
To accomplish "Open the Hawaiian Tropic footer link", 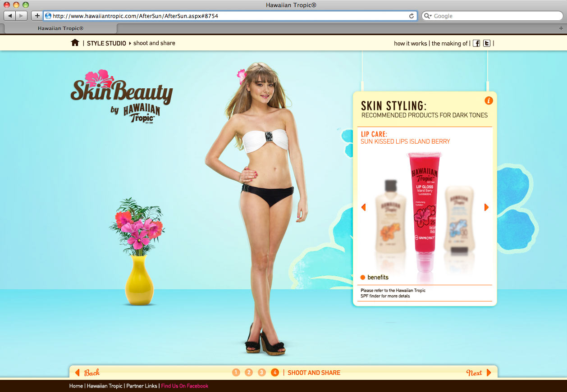I will pos(105,386).
